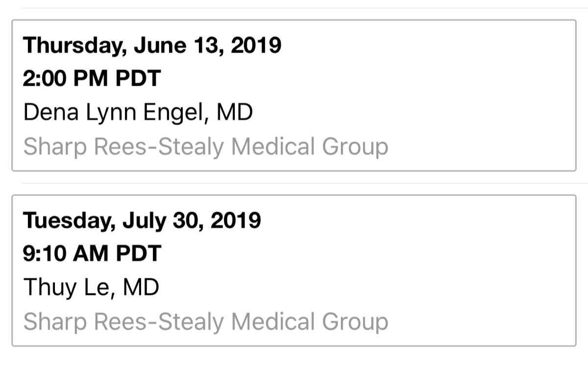Open the Tuesday, July 30, 2019 appointment card
Viewport: 588px width, 392px height.
click(x=294, y=270)
